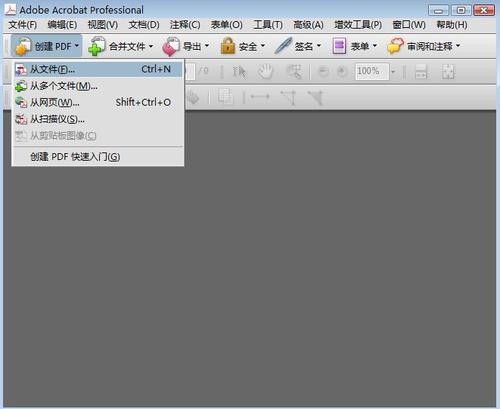Expand the 合并文件 dropdown arrow
Image resolution: width=500 pixels, height=409 pixels.
point(151,46)
